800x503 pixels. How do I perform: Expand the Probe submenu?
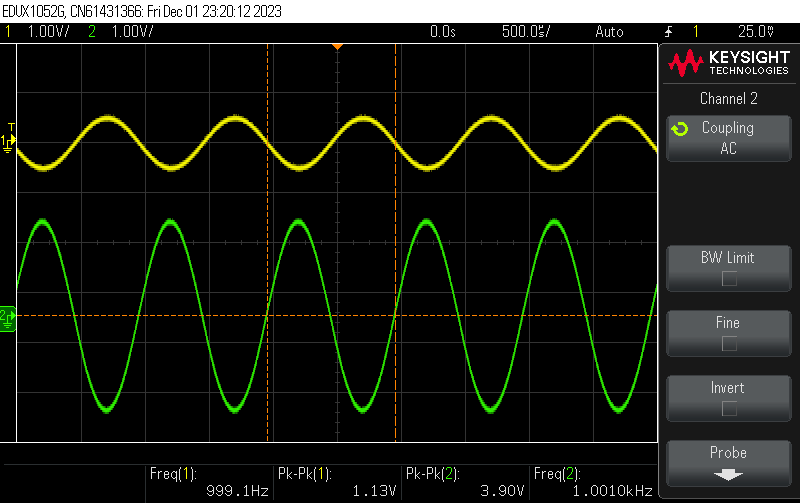729,463
